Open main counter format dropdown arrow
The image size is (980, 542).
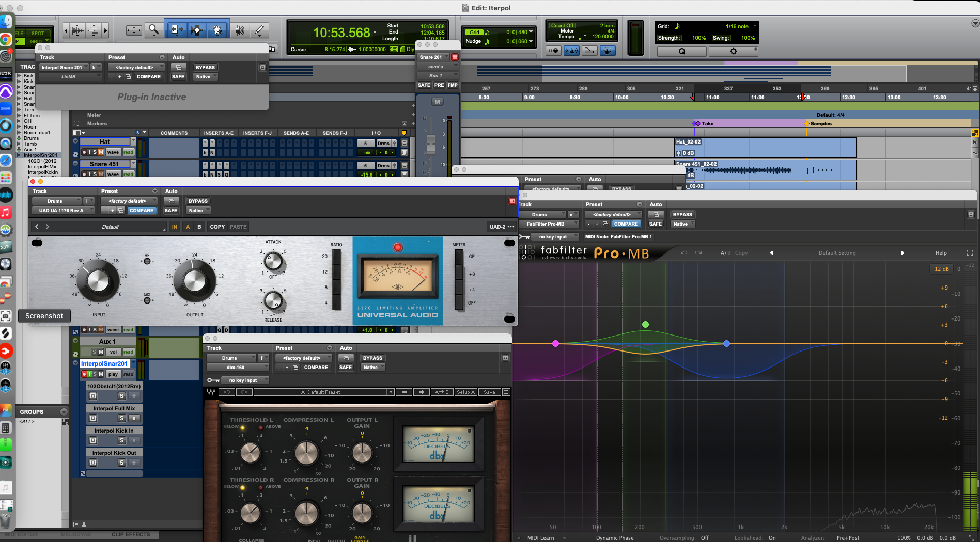(375, 33)
